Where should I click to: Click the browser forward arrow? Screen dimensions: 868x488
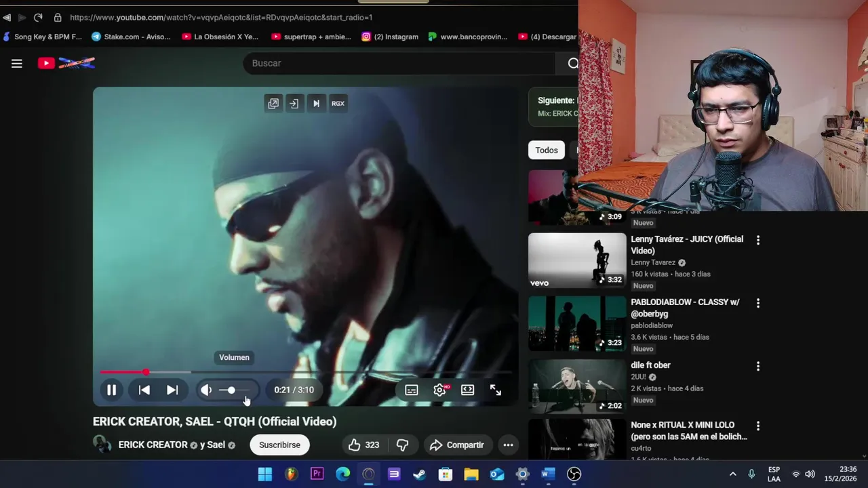click(x=22, y=17)
